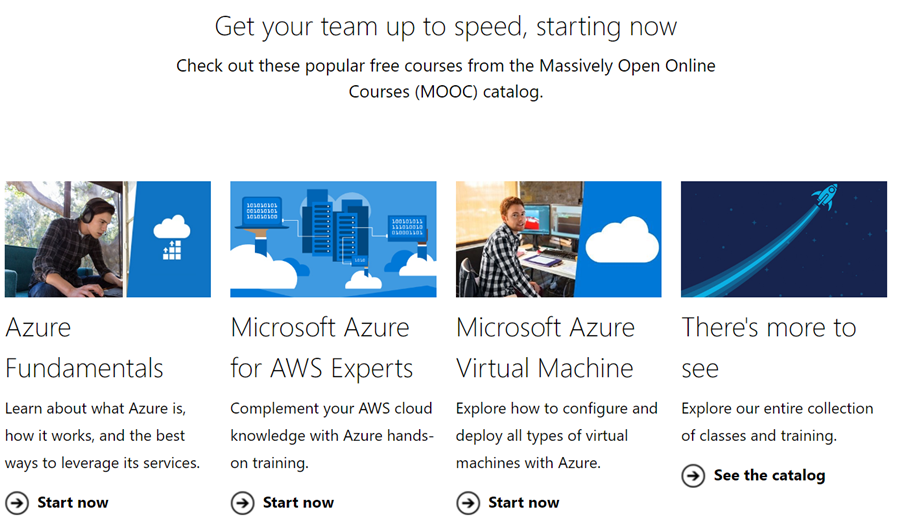Click arrow icon under Azure Virtual Machine
Viewport: 898px width, 525px height.
click(468, 503)
